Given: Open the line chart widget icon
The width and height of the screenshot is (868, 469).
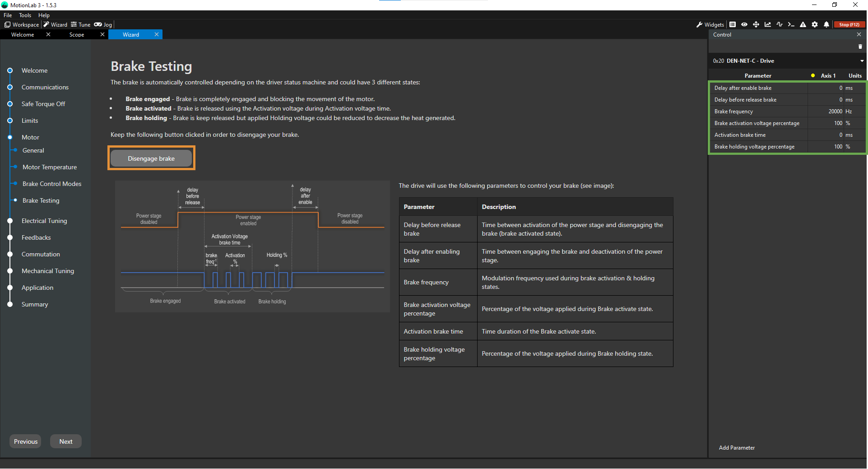Looking at the screenshot, I should pos(768,25).
